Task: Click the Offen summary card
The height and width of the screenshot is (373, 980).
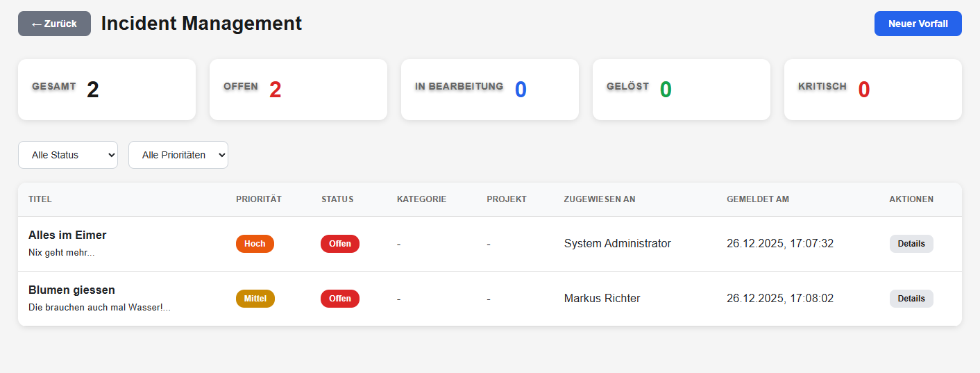Action: click(298, 90)
